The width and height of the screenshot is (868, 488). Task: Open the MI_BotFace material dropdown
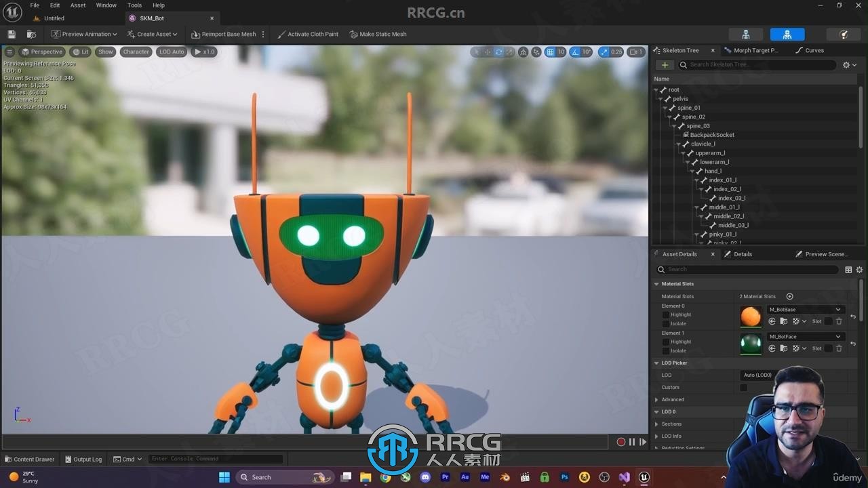click(x=805, y=337)
